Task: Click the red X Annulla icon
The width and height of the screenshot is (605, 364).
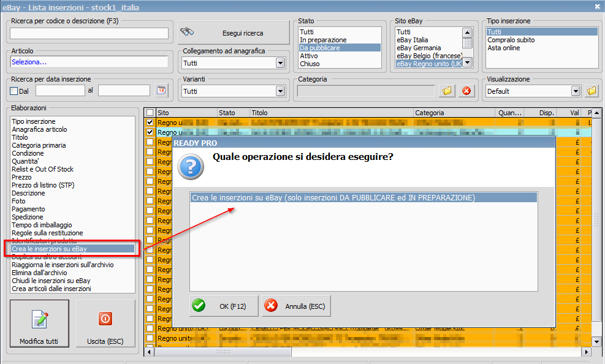Action: tap(271, 306)
